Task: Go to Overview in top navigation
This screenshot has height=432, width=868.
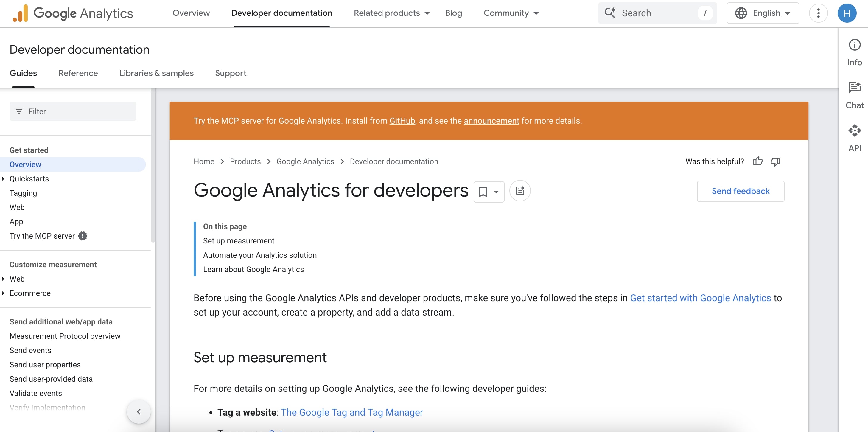Action: (191, 13)
